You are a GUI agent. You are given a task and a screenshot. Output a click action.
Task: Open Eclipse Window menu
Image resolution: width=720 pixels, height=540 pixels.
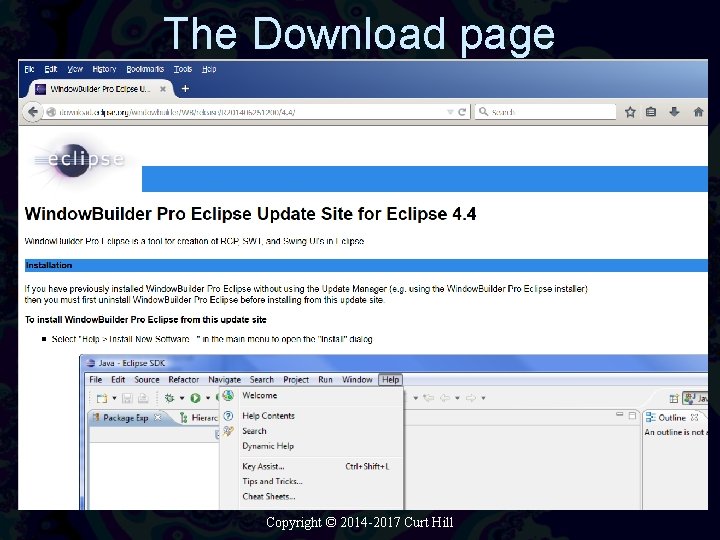coord(357,380)
